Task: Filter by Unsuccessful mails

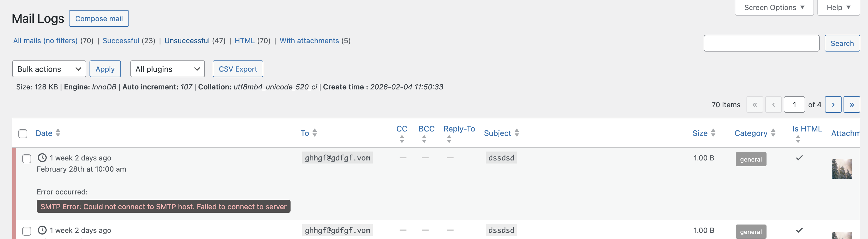Action: point(187,40)
